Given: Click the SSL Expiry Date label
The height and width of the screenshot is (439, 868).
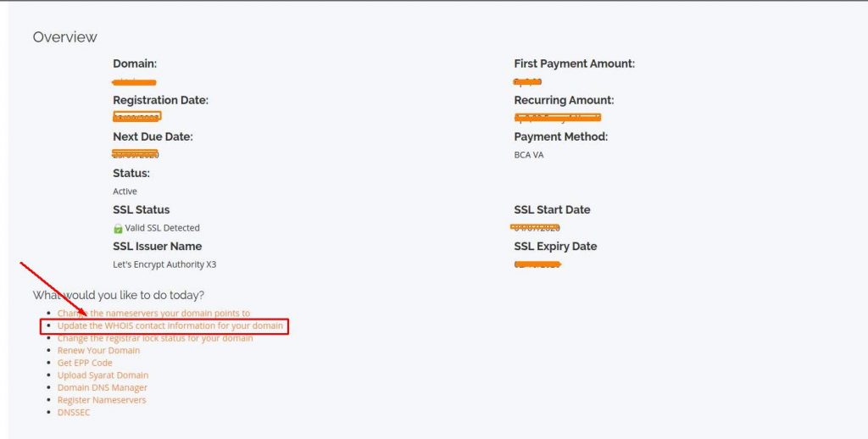Looking at the screenshot, I should tap(555, 247).
